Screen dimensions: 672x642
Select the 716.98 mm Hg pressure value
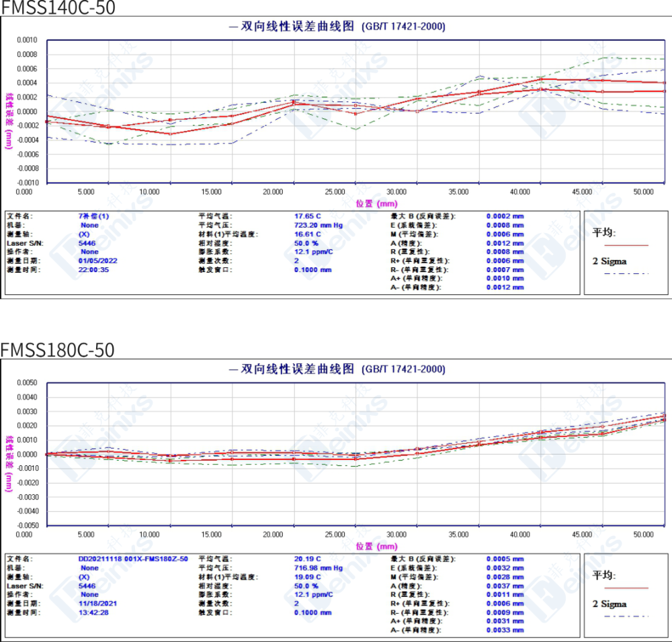[x=319, y=568]
